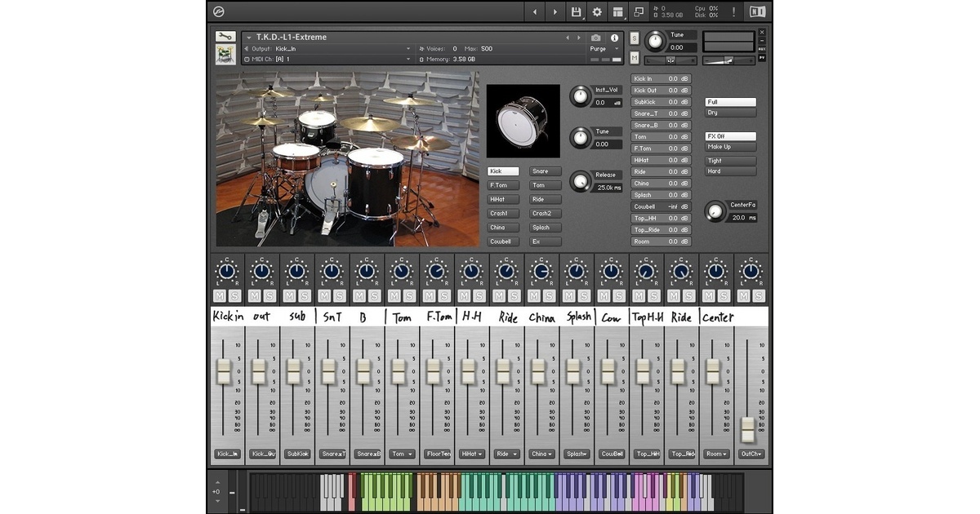Open settings with the gear icon
Viewport: 980px width, 514px height.
(x=597, y=12)
